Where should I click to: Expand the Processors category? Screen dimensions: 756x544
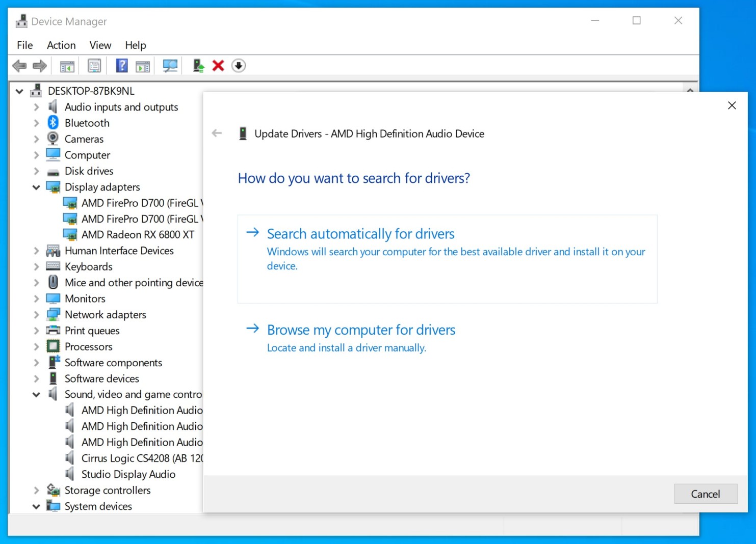tap(36, 347)
